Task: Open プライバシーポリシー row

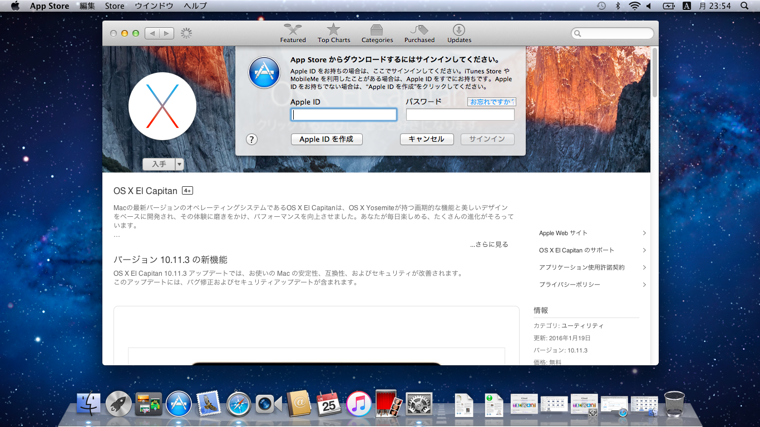Action: click(592, 285)
